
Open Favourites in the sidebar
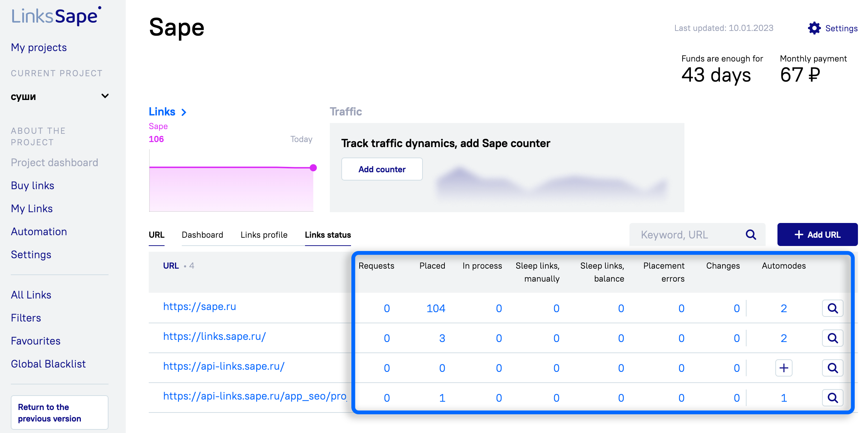click(x=36, y=341)
